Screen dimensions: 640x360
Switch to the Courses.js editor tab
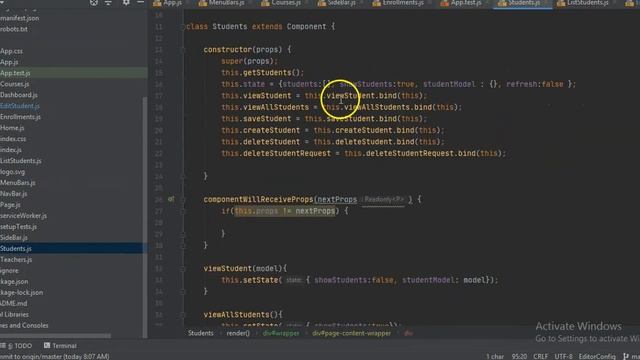[281, 3]
